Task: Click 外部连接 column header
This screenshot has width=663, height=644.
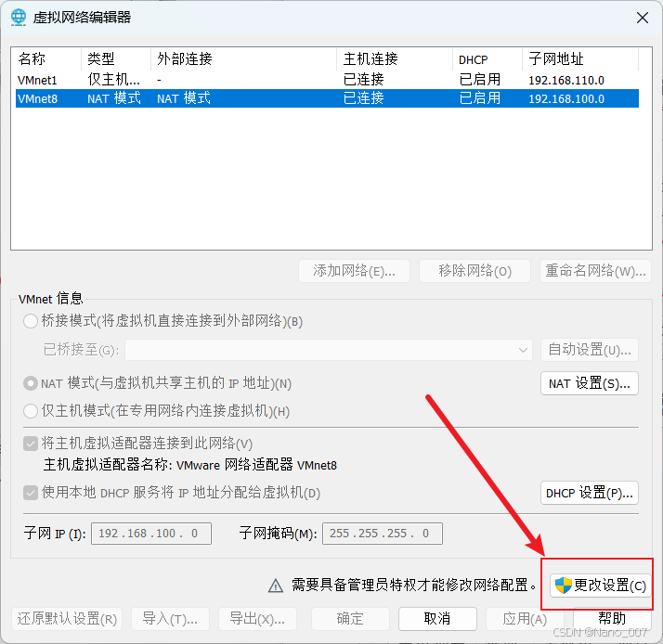Action: coord(244,59)
